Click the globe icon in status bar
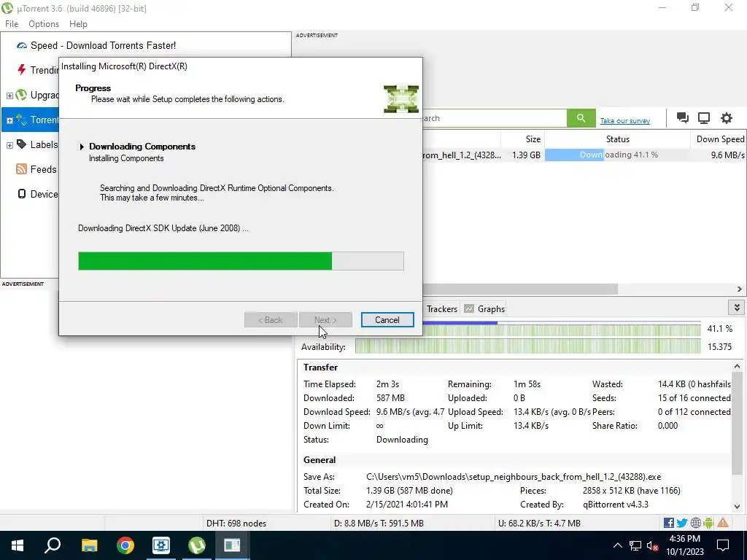This screenshot has height=560, width=747. coord(695,523)
